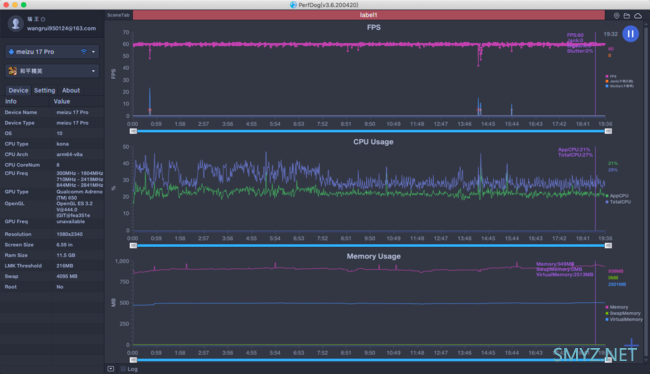Click CPU Usage chart right range handle
The height and width of the screenshot is (374, 650).
(x=608, y=245)
